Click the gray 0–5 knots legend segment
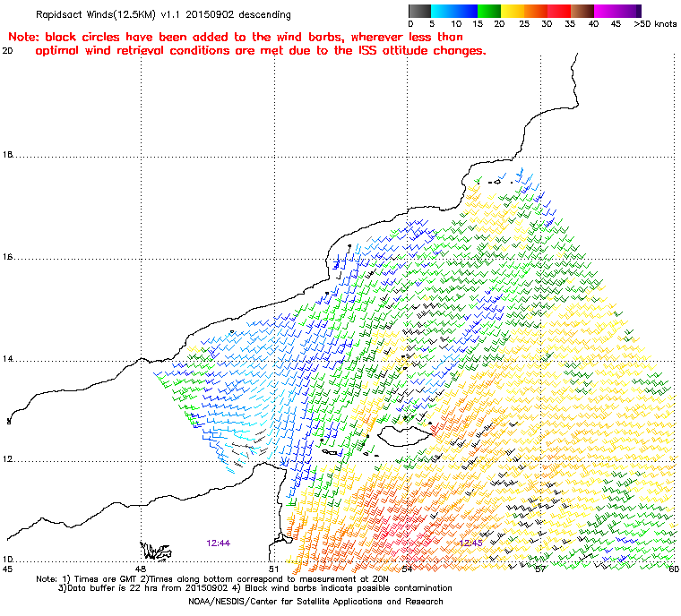This screenshot has width=681, height=616. point(419,11)
